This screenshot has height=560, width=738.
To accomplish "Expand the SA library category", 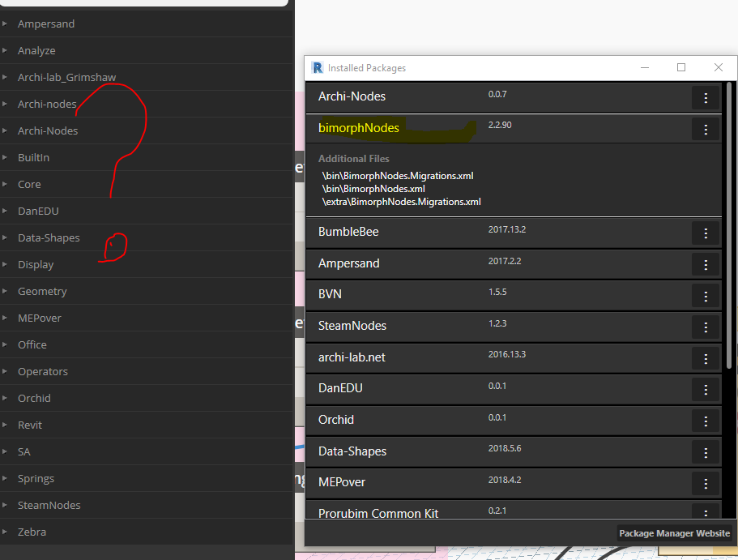I will (x=4, y=451).
